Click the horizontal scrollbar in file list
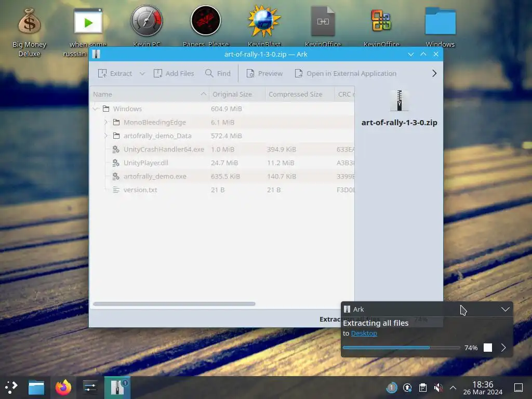 (174, 304)
